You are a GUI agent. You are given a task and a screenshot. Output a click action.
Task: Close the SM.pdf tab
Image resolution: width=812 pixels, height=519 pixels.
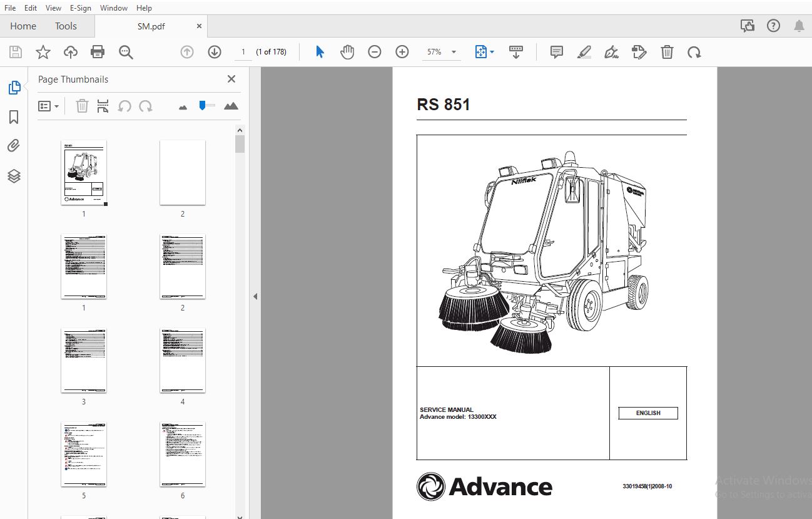199,26
